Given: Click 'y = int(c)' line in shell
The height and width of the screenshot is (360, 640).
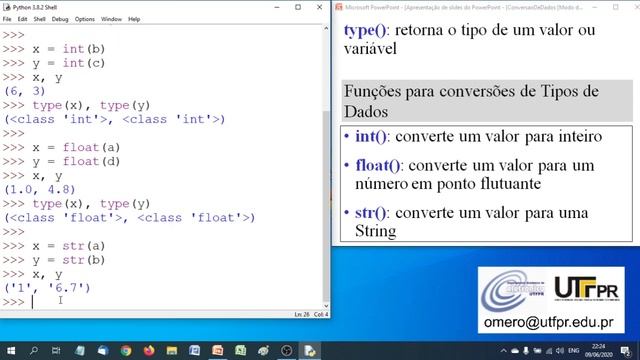Looking at the screenshot, I should pyautogui.click(x=69, y=63).
